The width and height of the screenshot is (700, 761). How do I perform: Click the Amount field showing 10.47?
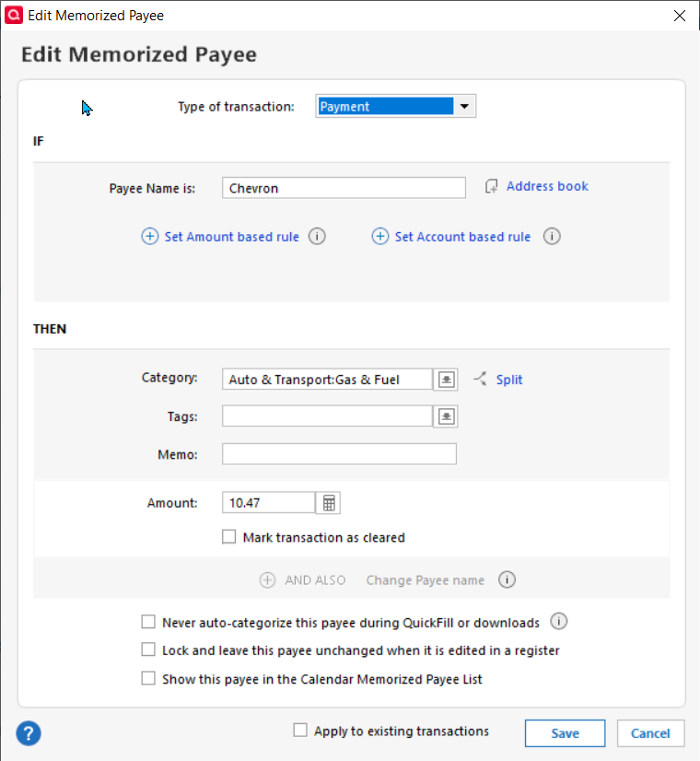(x=268, y=502)
